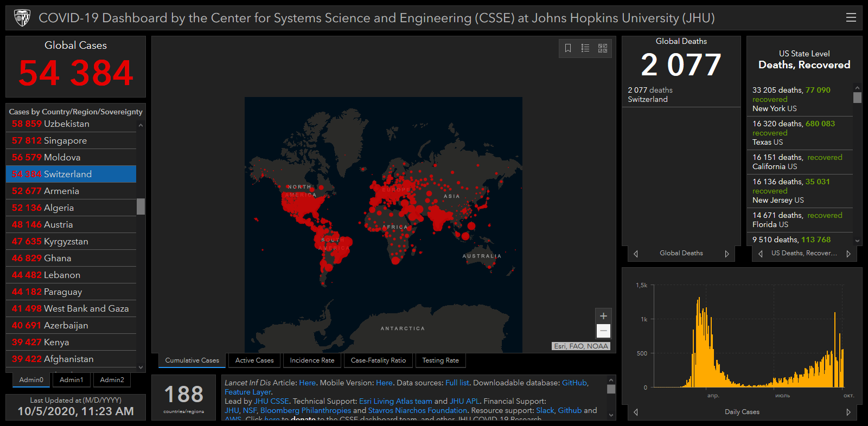868x426 pixels.
Task: Show next chart after Daily Cases
Action: 848,412
